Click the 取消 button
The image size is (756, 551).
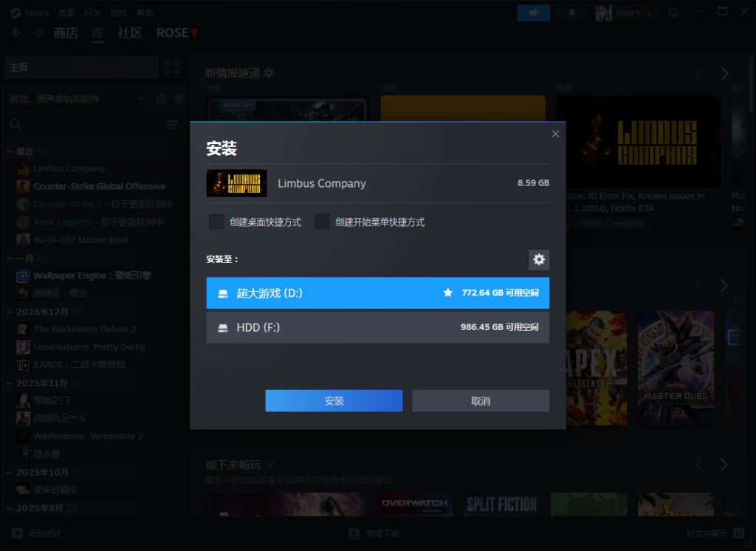[x=480, y=400]
